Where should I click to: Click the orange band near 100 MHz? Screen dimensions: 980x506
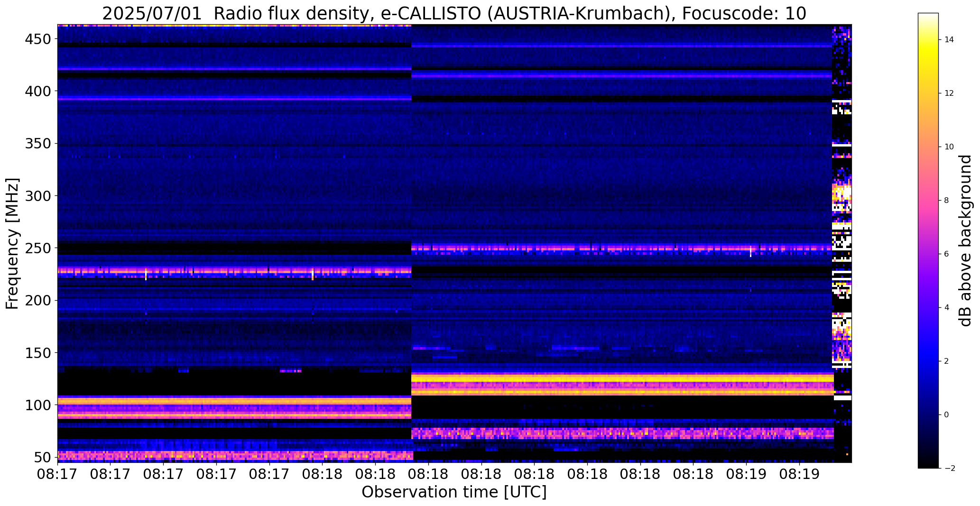234,401
